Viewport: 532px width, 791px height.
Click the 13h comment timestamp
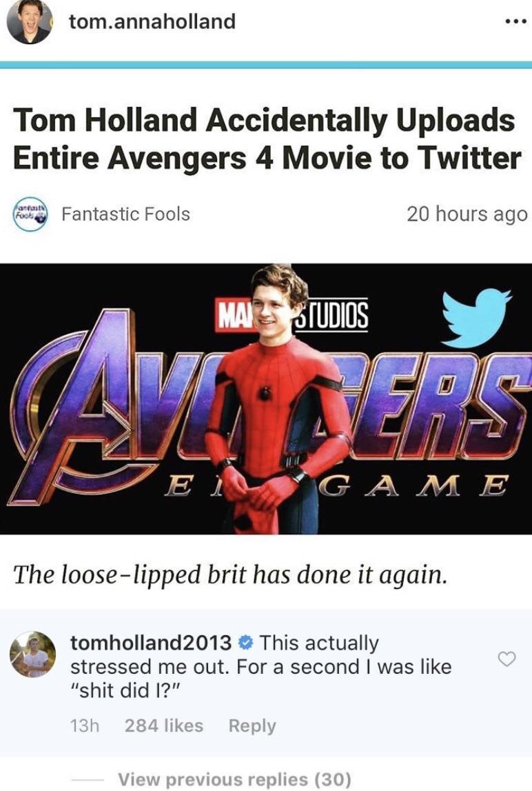click(84, 725)
